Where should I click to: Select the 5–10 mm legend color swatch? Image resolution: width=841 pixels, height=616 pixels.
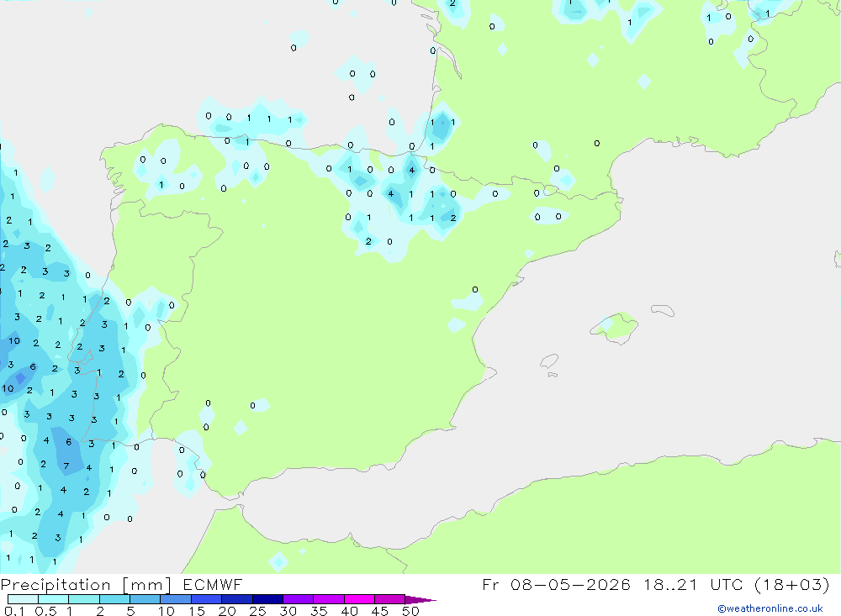point(145,599)
